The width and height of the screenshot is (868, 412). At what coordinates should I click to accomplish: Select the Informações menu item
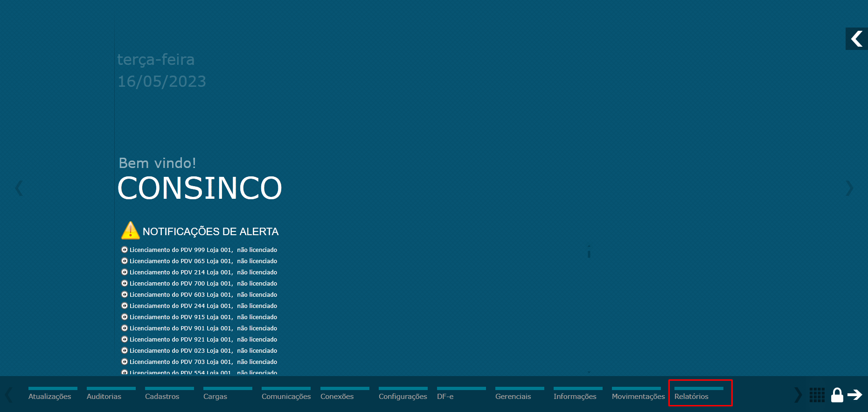pyautogui.click(x=578, y=393)
